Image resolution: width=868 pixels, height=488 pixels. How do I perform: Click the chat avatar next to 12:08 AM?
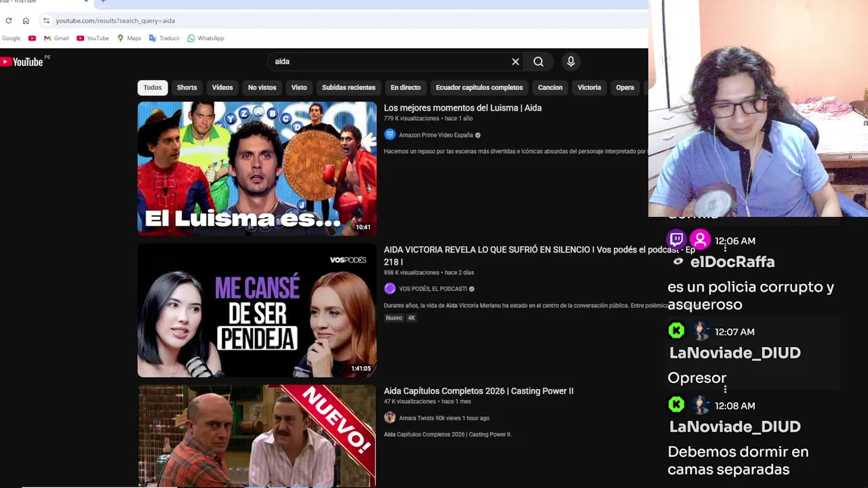tap(701, 405)
